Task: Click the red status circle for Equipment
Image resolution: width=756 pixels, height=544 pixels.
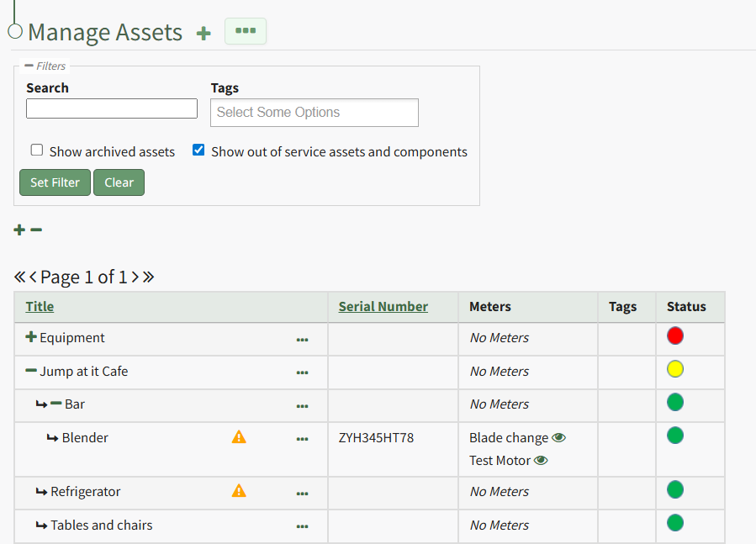Action: pyautogui.click(x=674, y=336)
